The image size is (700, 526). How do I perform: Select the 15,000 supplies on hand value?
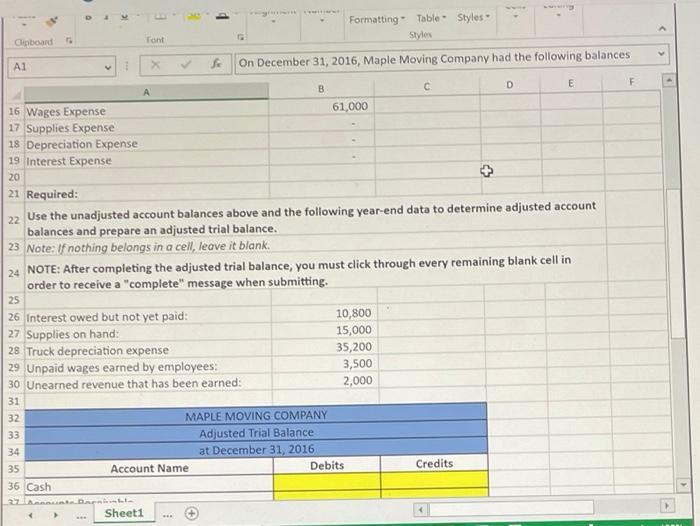[x=325, y=330]
